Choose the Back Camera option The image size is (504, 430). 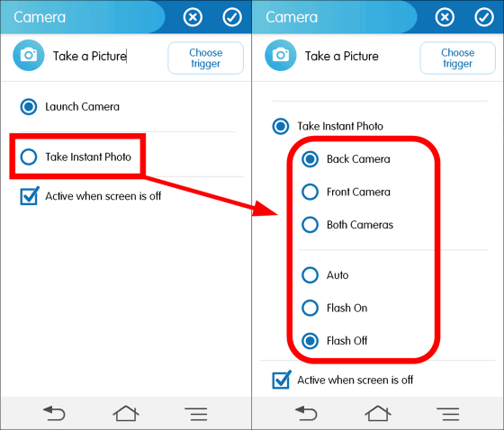click(x=310, y=159)
